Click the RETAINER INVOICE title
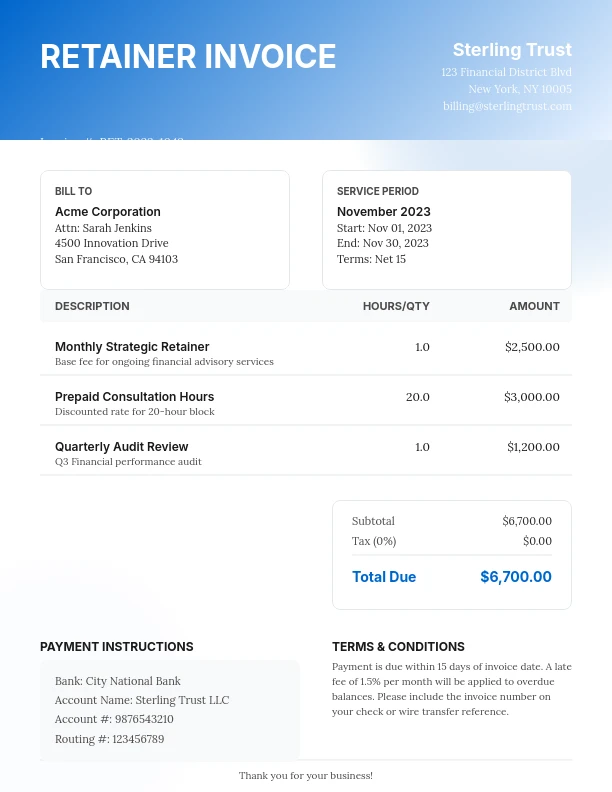 [x=188, y=57]
